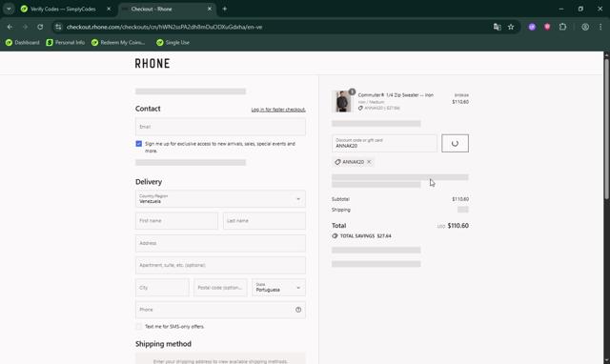610x364 pixels.
Task: Click the Phone field
Action: point(220,310)
